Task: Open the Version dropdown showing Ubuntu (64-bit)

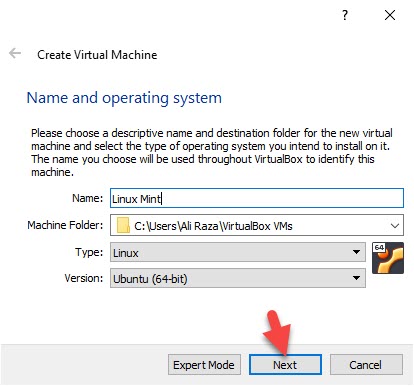Action: [238, 278]
